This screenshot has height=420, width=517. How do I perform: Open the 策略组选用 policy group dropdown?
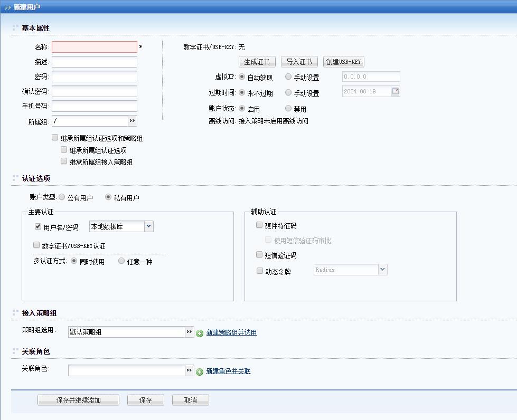point(190,332)
